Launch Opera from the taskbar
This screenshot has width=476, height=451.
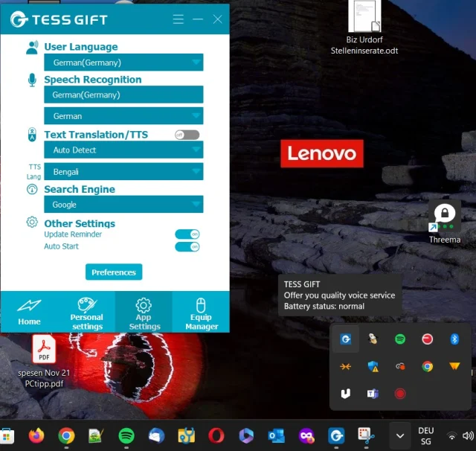[x=216, y=436]
